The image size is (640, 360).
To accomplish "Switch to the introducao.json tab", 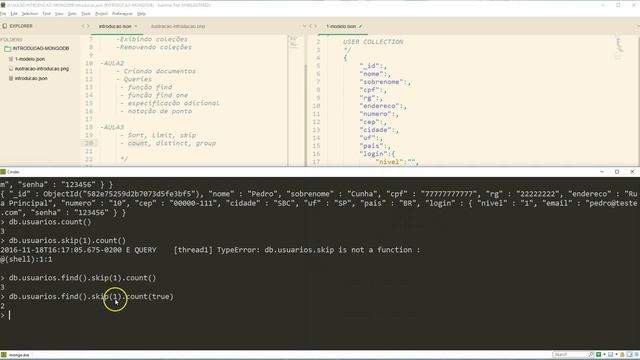I will 115,26.
